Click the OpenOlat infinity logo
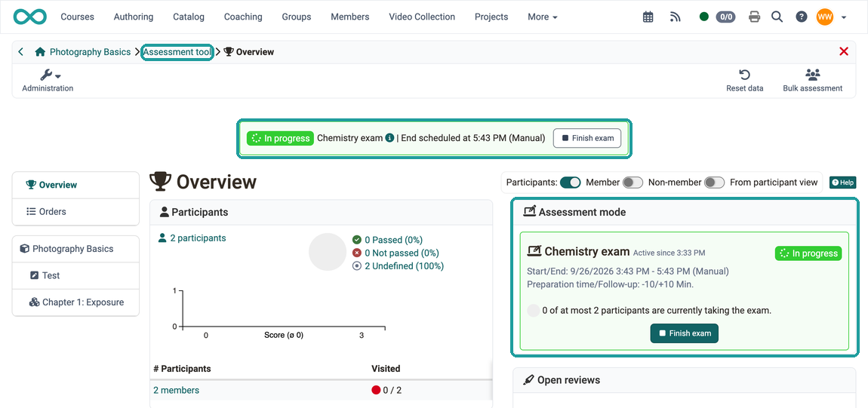The image size is (868, 408). tap(30, 17)
